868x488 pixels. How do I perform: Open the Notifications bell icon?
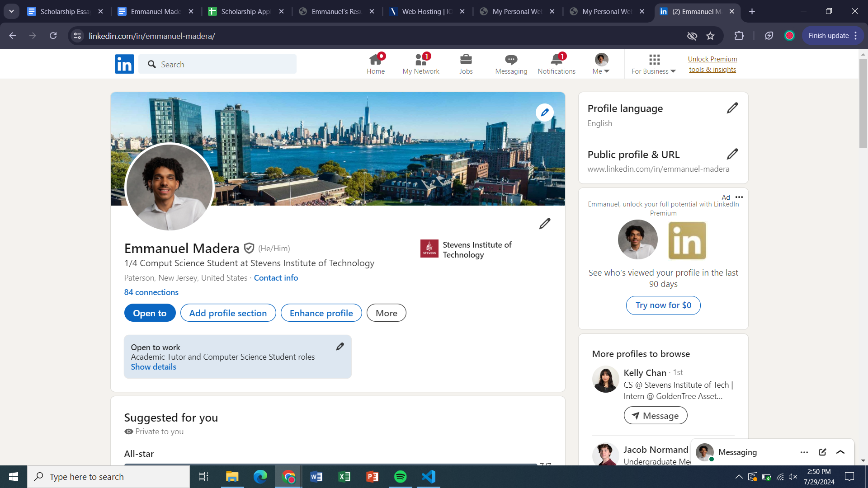pyautogui.click(x=557, y=64)
